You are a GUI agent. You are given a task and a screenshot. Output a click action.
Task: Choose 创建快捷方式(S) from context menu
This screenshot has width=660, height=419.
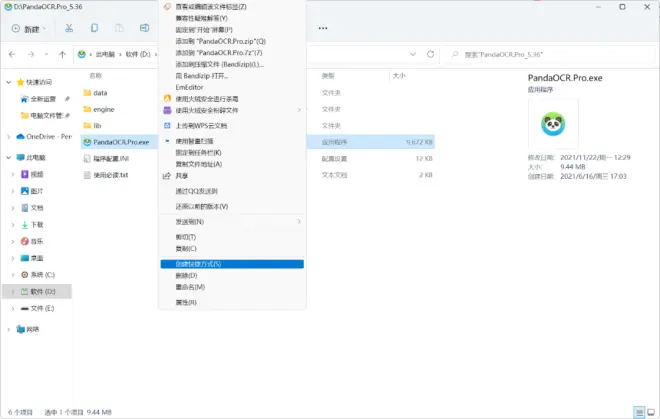click(232, 264)
